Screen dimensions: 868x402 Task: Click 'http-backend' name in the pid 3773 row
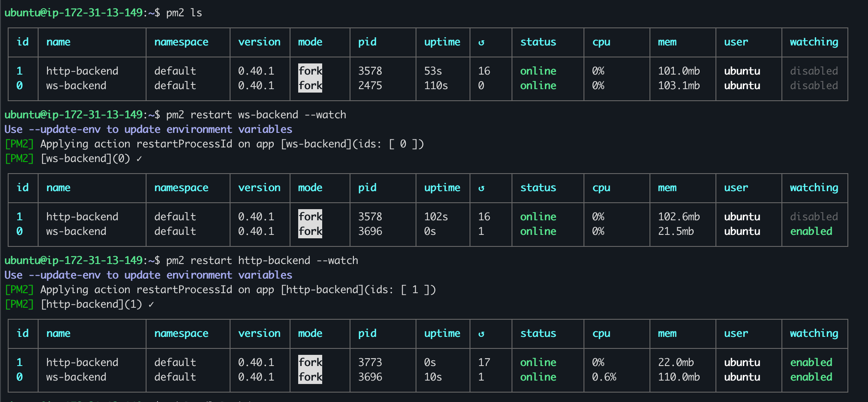(82, 362)
